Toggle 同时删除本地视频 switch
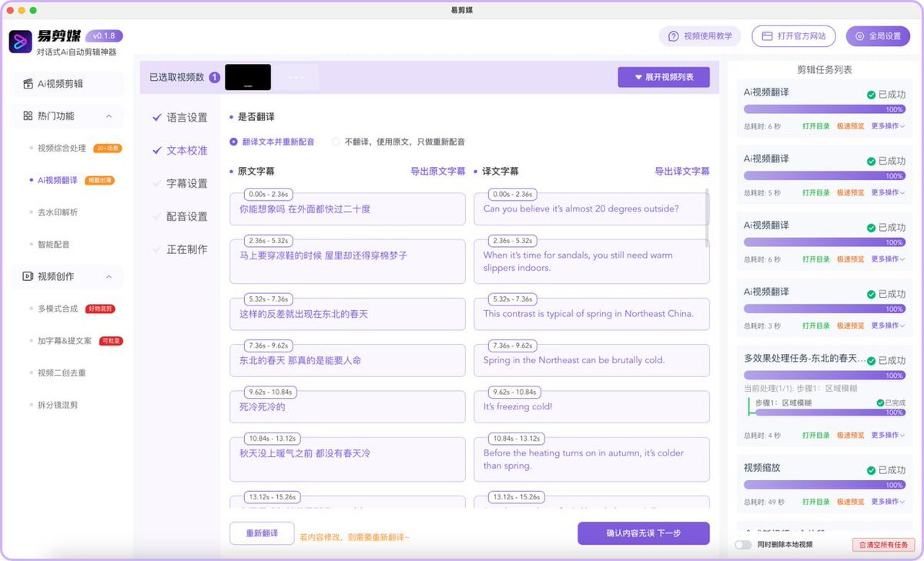 point(743,545)
